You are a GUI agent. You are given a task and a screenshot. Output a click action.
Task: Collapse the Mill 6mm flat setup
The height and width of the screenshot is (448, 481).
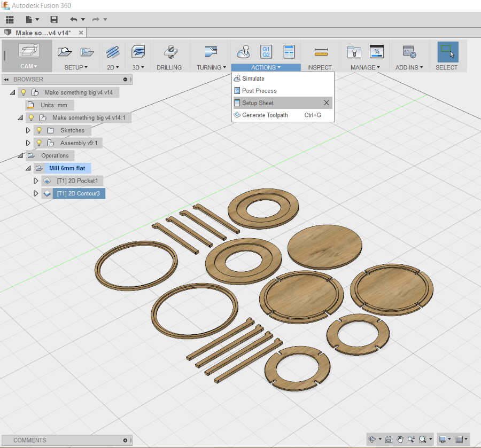click(28, 168)
